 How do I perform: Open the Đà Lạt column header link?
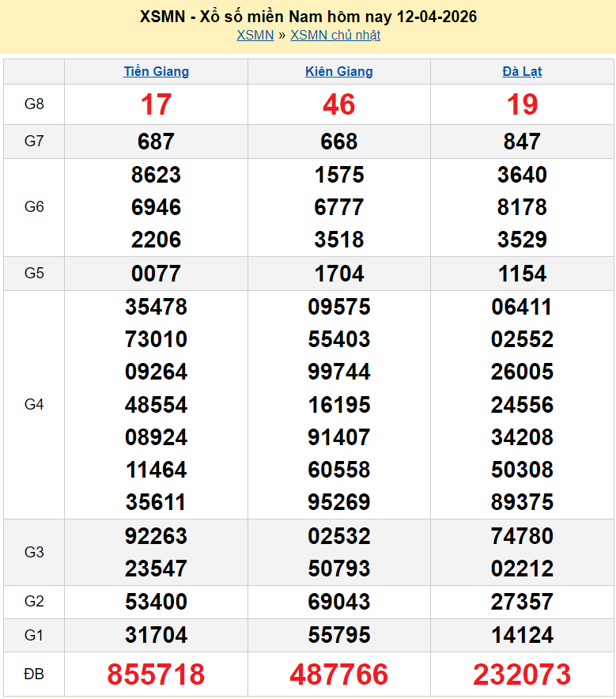(522, 72)
